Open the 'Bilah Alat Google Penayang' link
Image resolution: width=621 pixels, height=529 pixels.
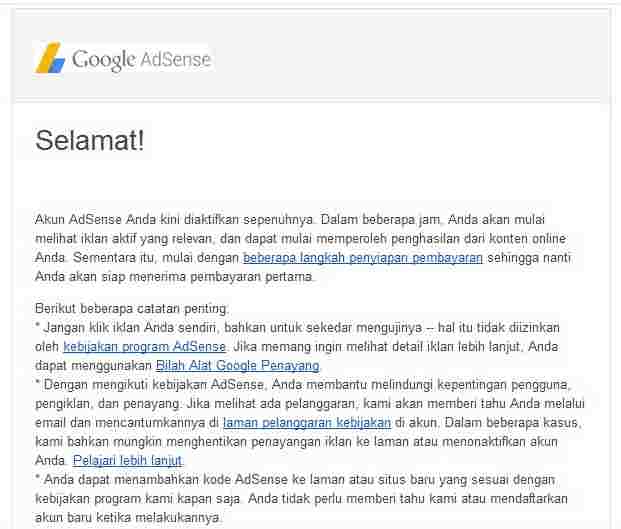238,365
